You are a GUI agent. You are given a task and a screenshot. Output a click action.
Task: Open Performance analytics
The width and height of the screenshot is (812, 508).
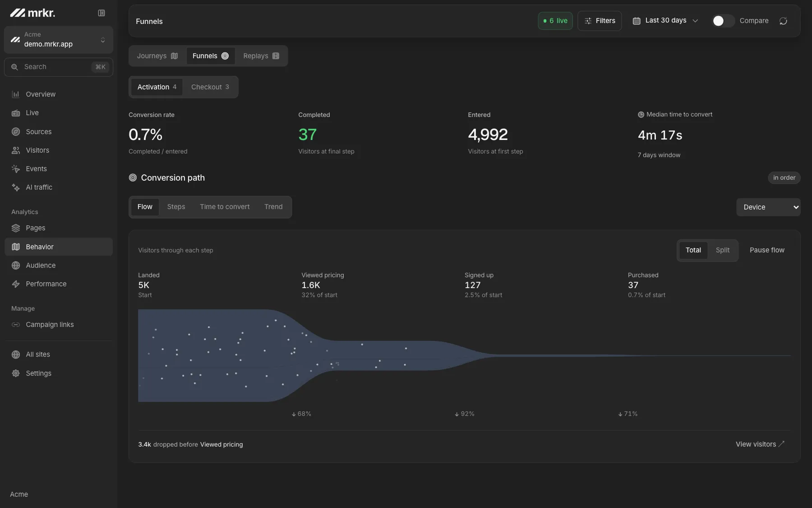click(x=59, y=284)
